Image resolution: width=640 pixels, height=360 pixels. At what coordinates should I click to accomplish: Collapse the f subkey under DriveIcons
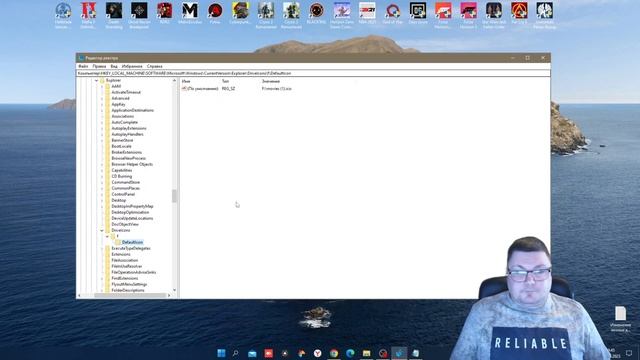[x=107, y=236]
